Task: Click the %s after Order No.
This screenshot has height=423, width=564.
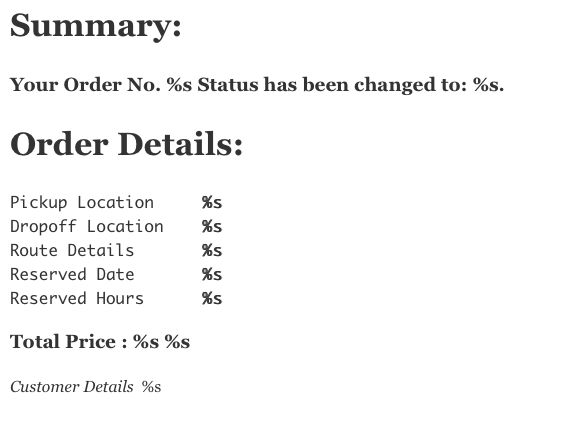Action: tap(179, 85)
